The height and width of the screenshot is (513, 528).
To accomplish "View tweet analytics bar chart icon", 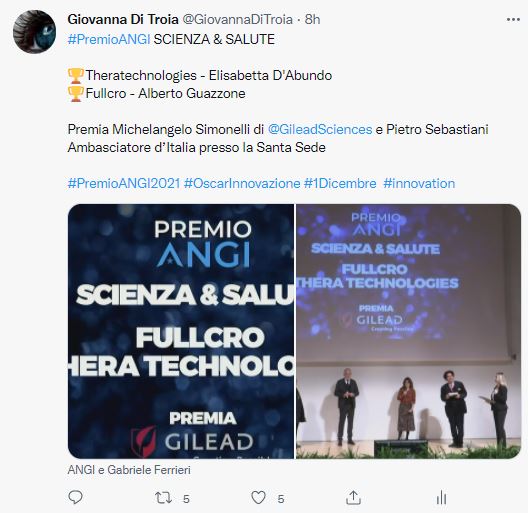I will [x=441, y=498].
